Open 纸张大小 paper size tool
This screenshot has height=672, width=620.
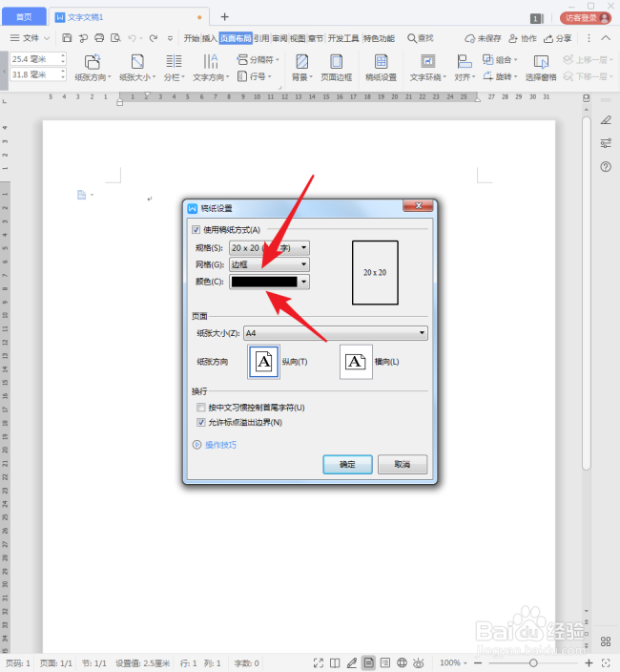[137, 68]
